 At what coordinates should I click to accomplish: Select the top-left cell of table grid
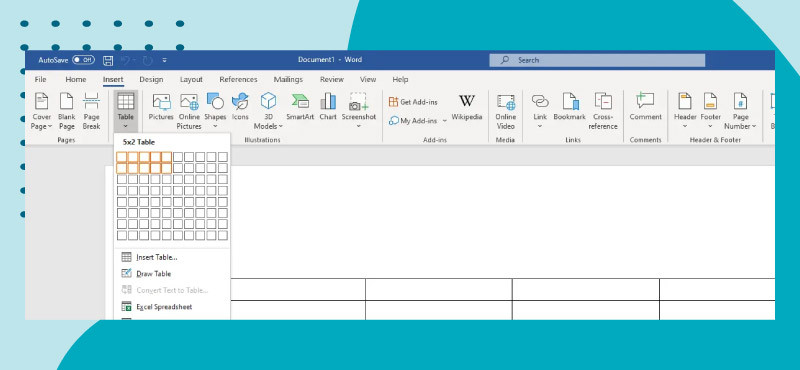pos(121,157)
